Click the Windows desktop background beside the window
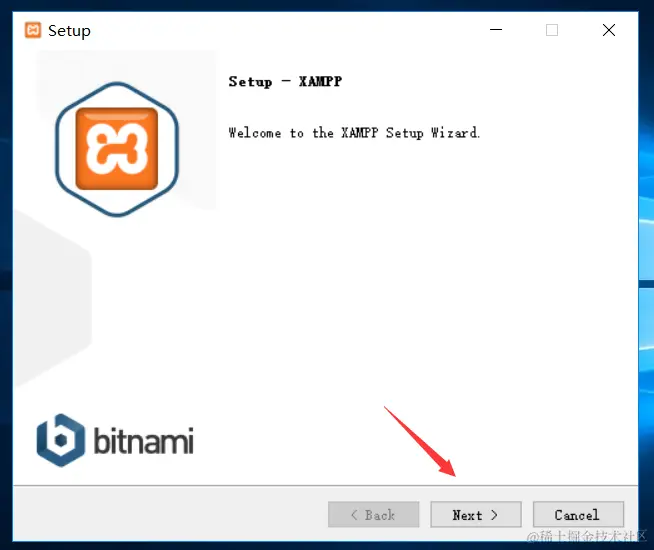 [646, 167]
